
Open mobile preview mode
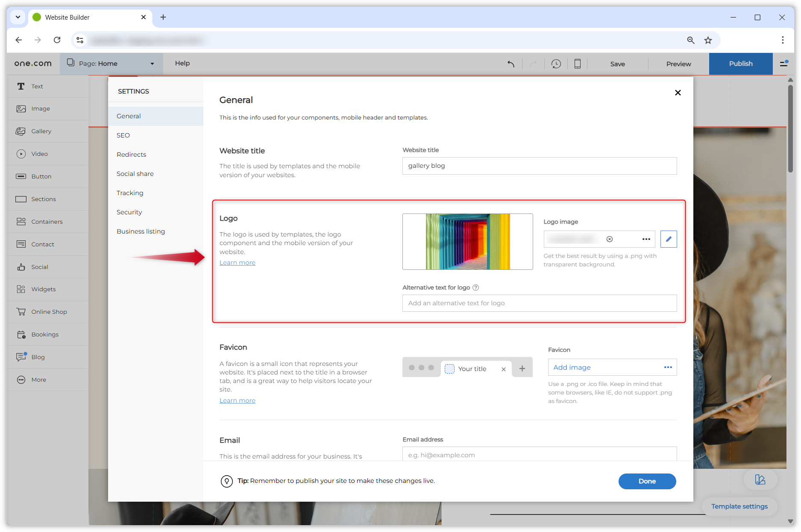pos(577,63)
